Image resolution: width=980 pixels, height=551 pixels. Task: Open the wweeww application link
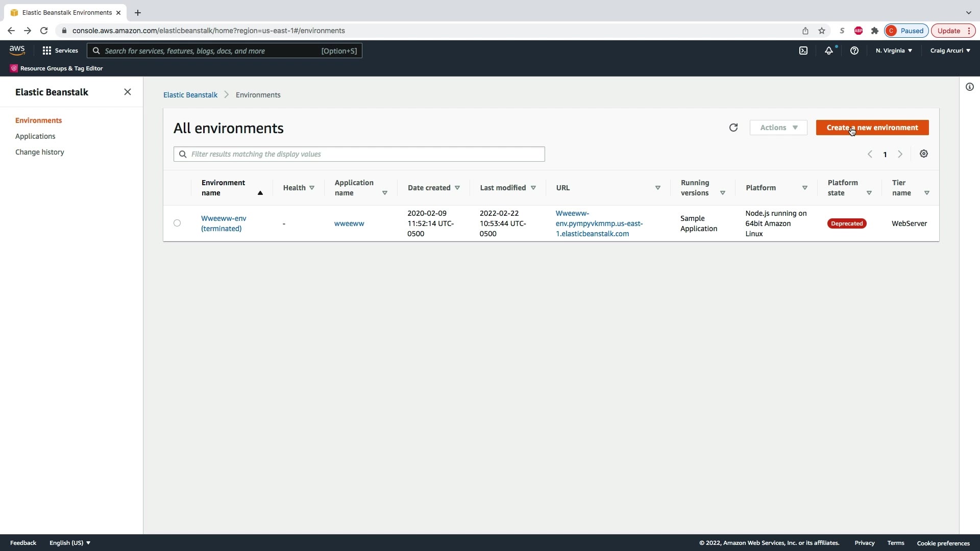click(x=349, y=223)
